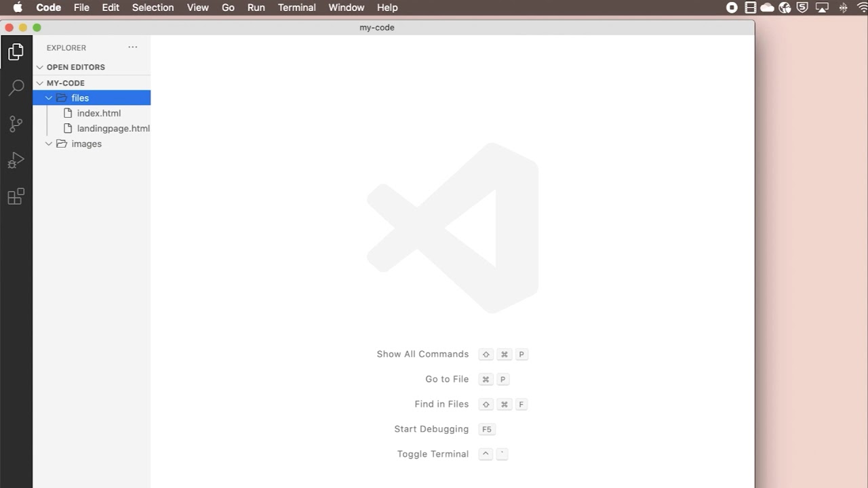
Task: Click the F5 key hint
Action: click(x=487, y=429)
